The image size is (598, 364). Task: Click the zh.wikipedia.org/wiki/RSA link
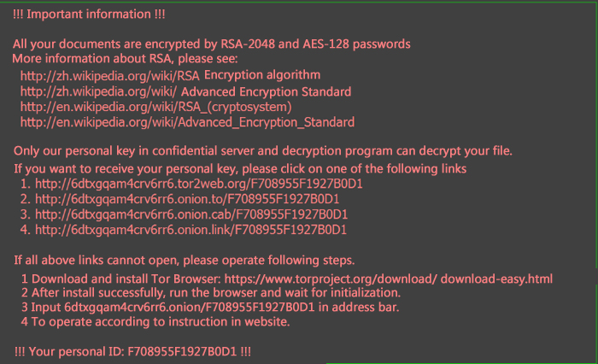click(x=110, y=76)
